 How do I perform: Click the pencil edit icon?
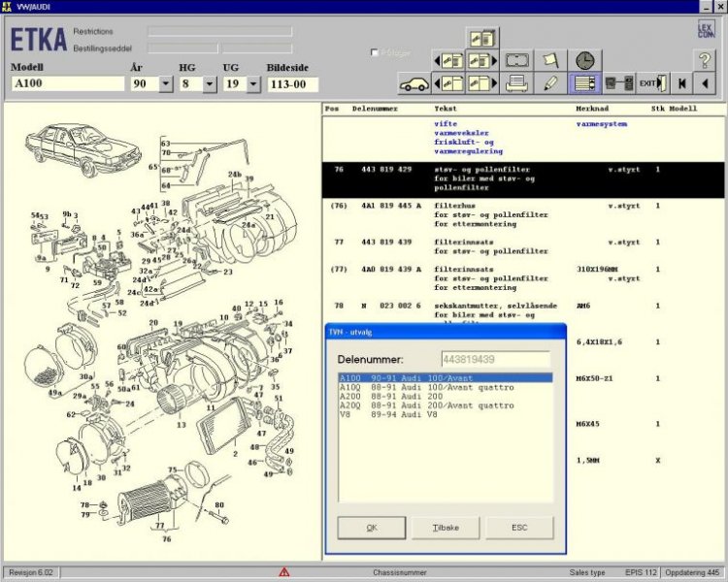550,83
